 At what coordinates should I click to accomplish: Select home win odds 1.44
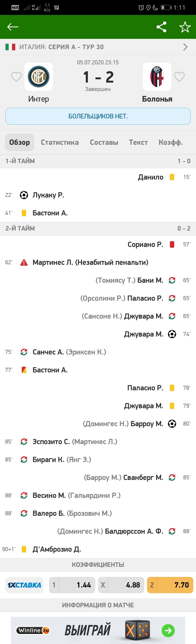[73, 585]
